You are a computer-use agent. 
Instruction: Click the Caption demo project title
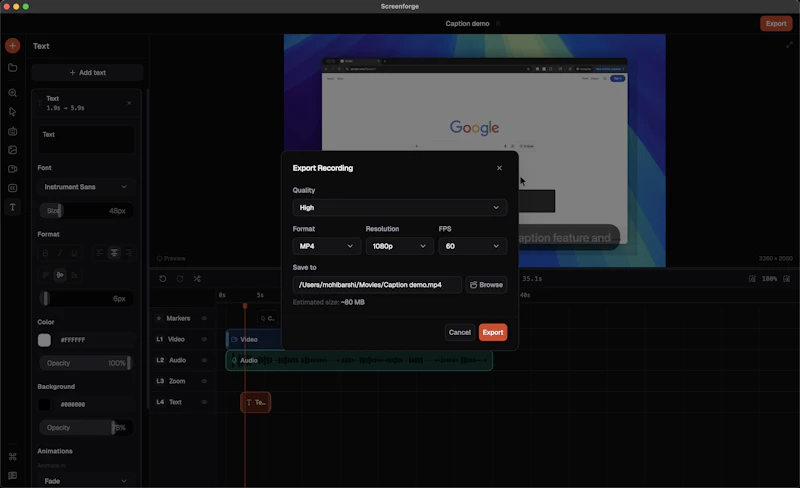coord(467,23)
